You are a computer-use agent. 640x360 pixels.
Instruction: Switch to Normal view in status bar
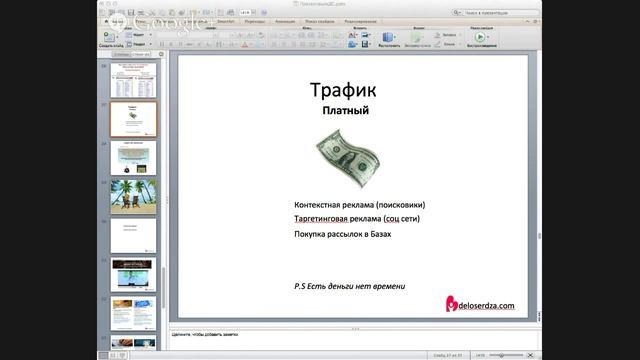104,356
